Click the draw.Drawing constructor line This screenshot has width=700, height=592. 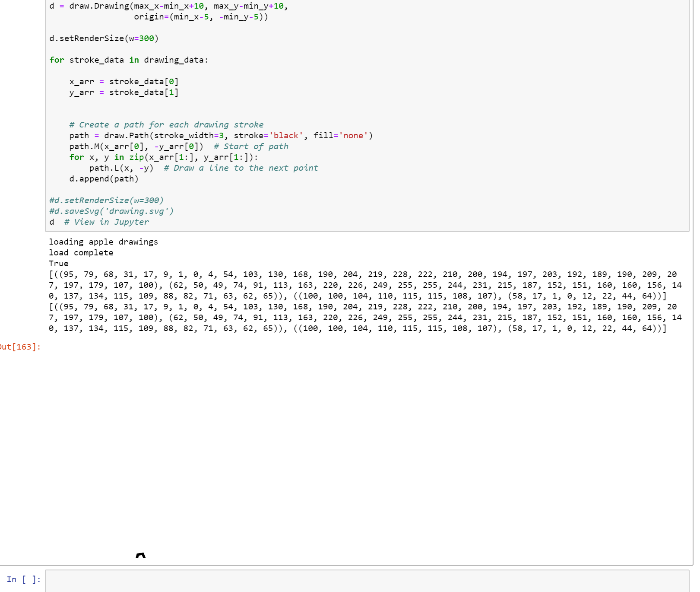click(x=168, y=6)
